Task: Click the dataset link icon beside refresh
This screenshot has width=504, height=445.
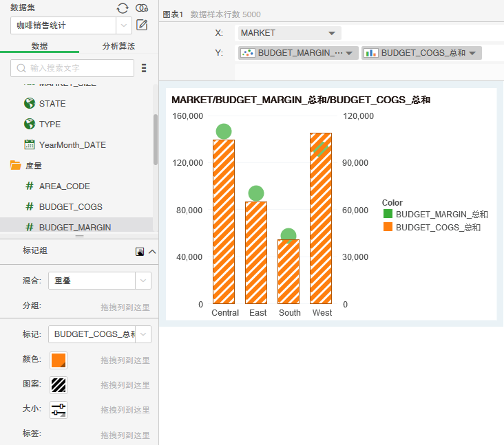Action: [142, 8]
